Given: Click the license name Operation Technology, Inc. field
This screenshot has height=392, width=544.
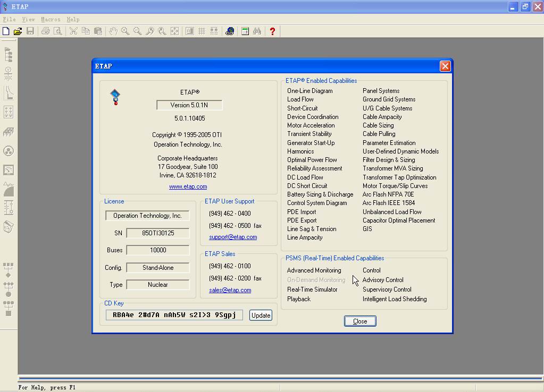Looking at the screenshot, I should point(147,216).
